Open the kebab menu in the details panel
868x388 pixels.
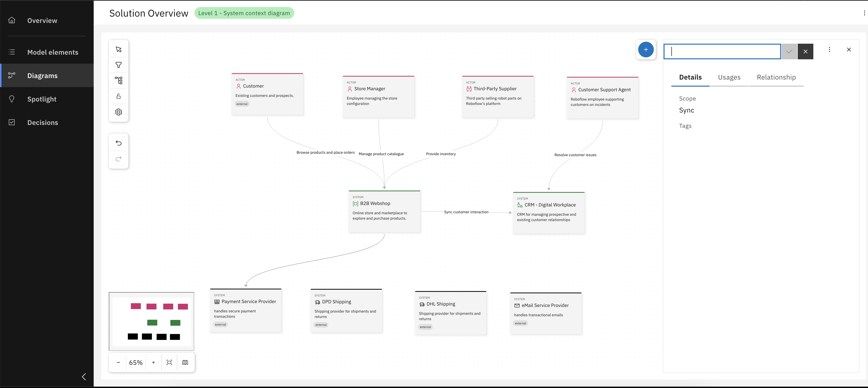click(830, 50)
